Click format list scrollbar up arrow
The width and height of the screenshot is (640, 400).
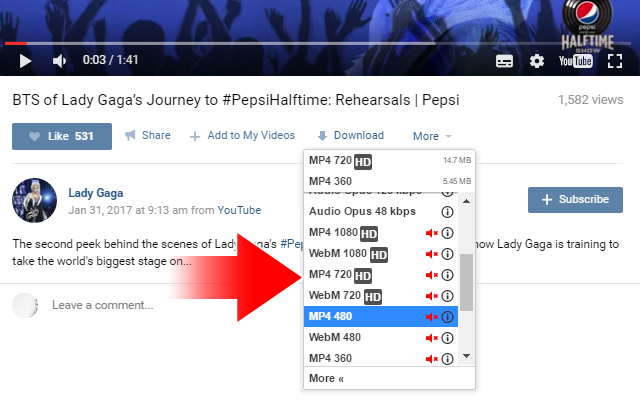pos(466,201)
